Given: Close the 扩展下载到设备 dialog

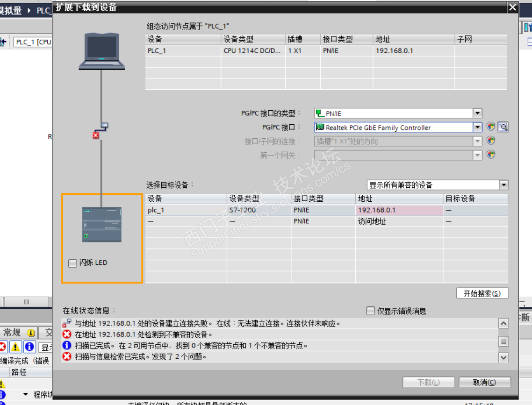Looking at the screenshot, I should [x=512, y=7].
